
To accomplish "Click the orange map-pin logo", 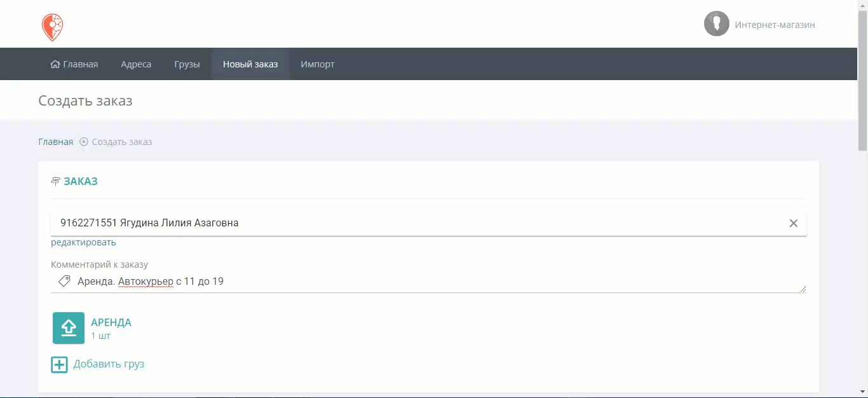I will (x=52, y=27).
